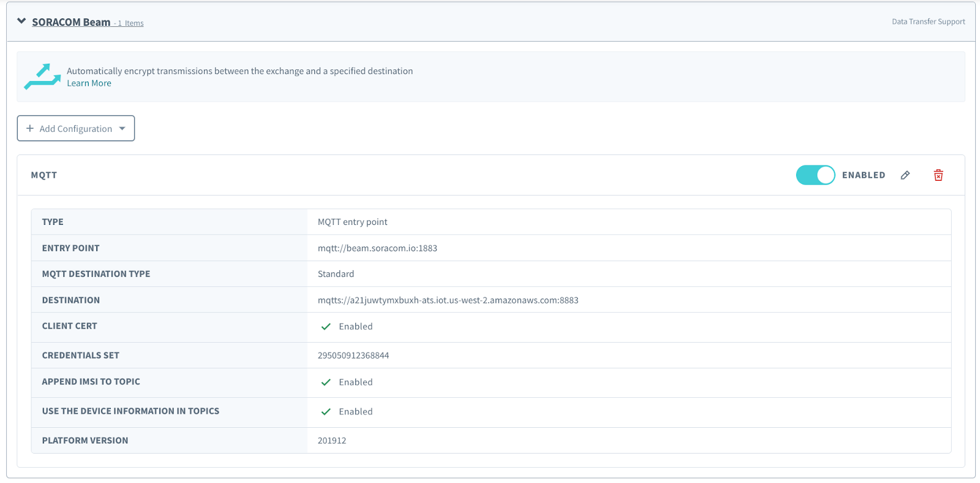
Task: Click the Append IMSI to Topic checkmark
Action: [x=326, y=382]
